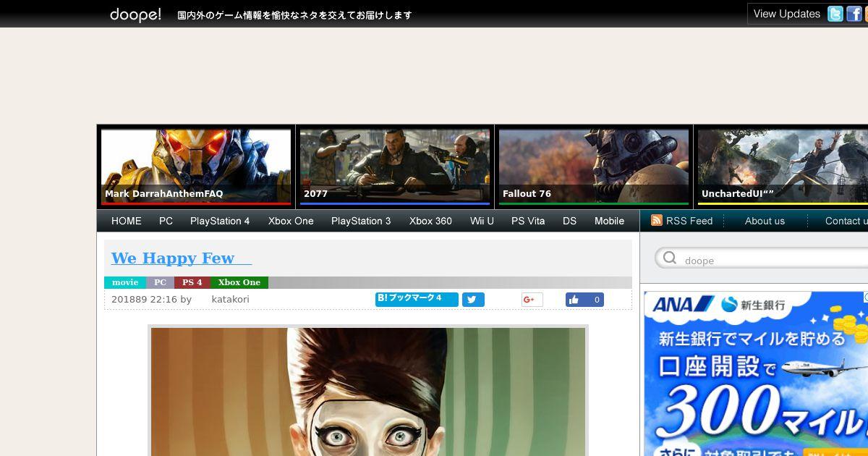The height and width of the screenshot is (456, 868).
Task: Click the Xbox One category tag
Action: click(x=239, y=282)
